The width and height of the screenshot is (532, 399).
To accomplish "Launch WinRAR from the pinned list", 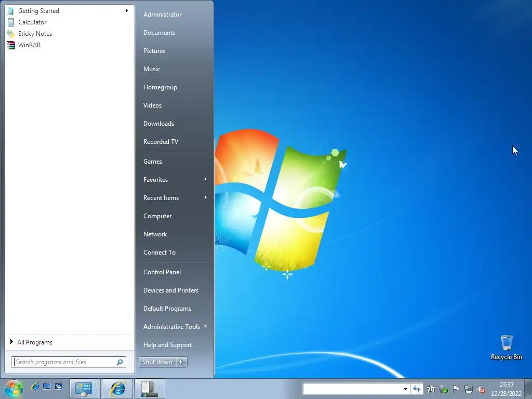I will click(68, 45).
